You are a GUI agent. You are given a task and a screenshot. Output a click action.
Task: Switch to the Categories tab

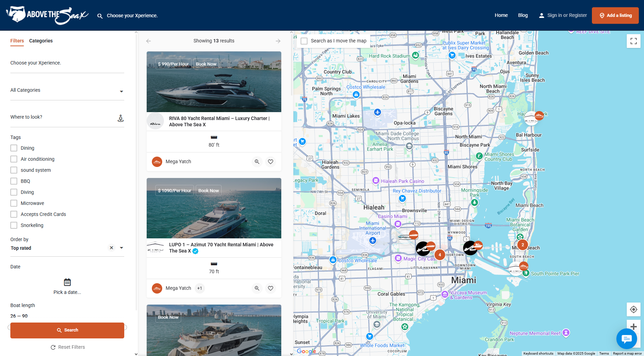click(x=41, y=41)
